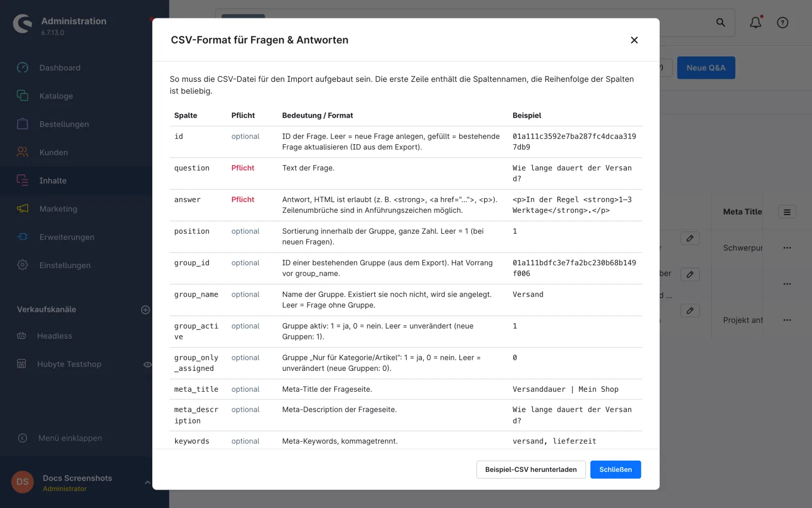This screenshot has width=812, height=508.
Task: Click the Headless sales channel basket icon
Action: tap(21, 336)
